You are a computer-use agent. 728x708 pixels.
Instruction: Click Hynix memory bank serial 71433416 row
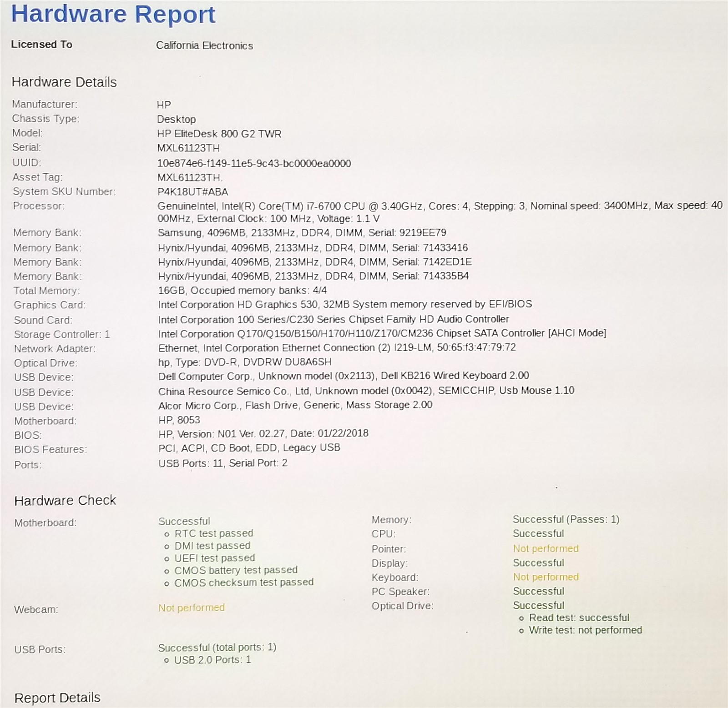[313, 248]
